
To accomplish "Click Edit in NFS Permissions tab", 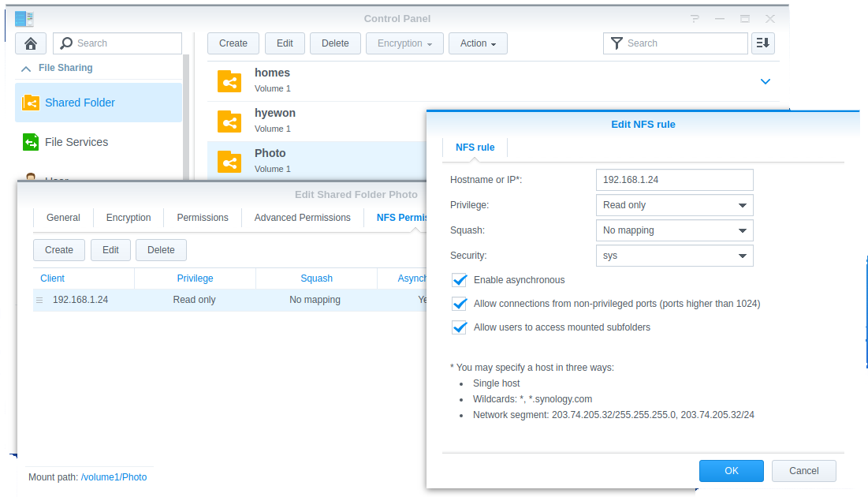I will pos(110,250).
